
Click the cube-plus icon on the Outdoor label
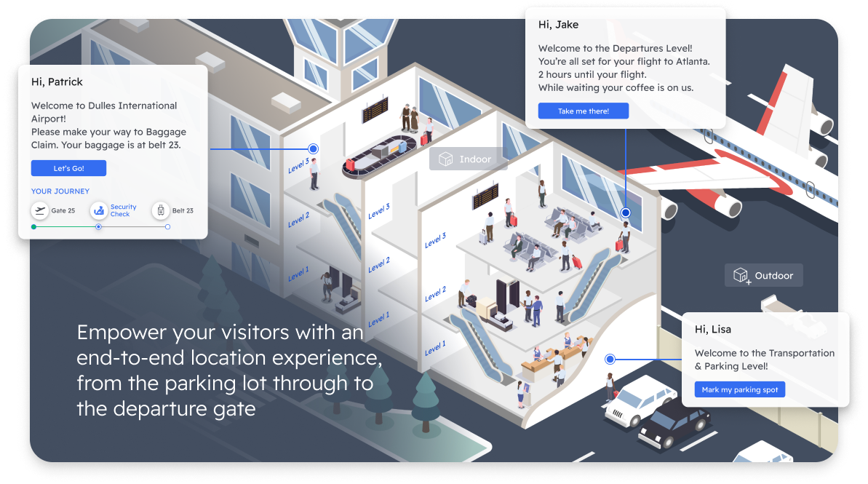742,275
